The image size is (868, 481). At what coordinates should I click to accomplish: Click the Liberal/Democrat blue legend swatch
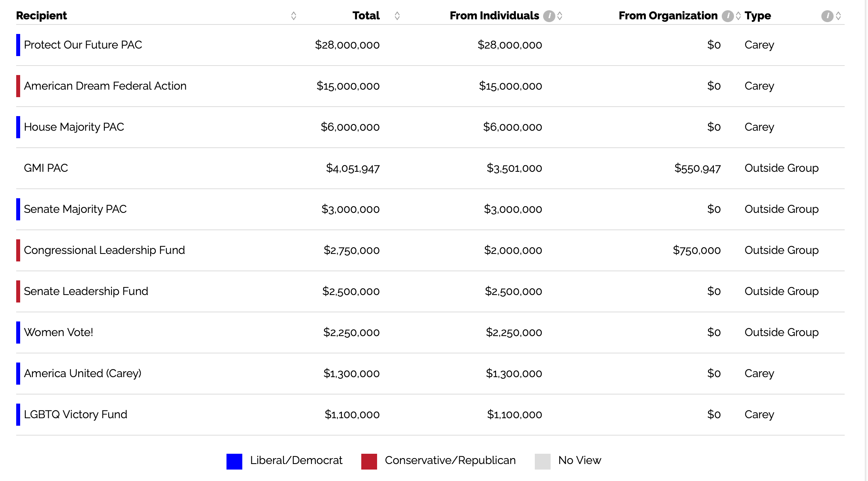pyautogui.click(x=234, y=461)
